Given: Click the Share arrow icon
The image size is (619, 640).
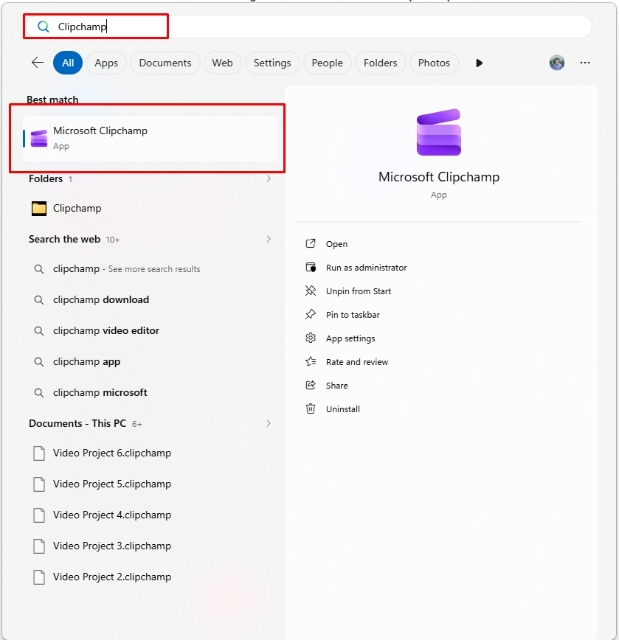Looking at the screenshot, I should tap(311, 385).
